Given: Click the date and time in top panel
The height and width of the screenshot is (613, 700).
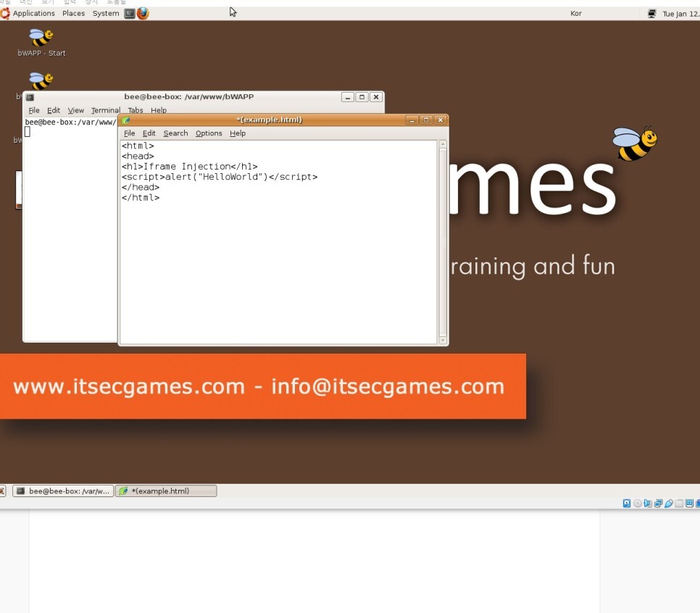Looking at the screenshot, I should [681, 14].
